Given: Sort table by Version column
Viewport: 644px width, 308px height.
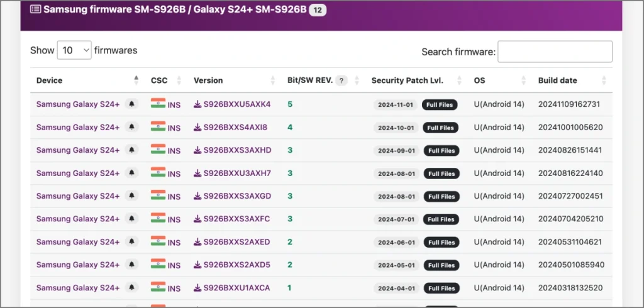Looking at the screenshot, I should 273,80.
